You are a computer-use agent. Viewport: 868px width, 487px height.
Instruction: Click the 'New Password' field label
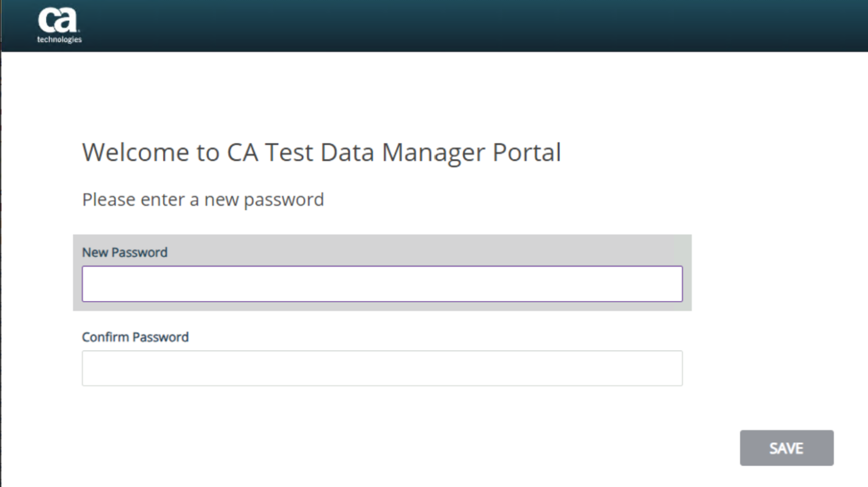click(x=125, y=252)
